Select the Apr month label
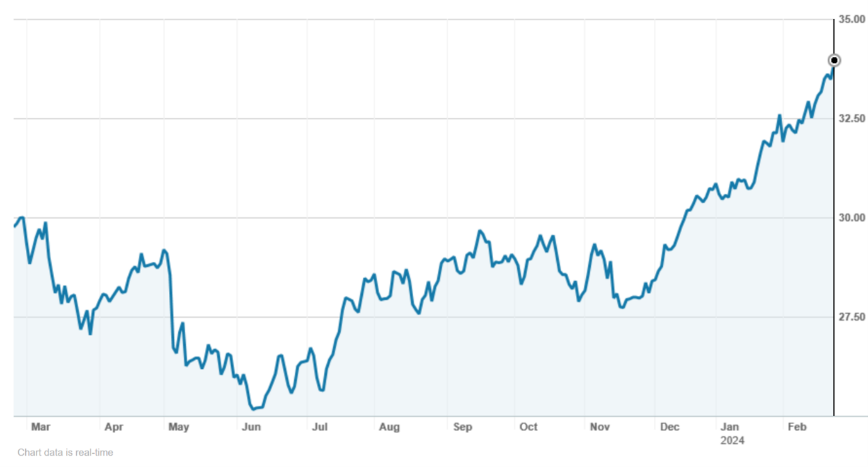The height and width of the screenshot is (467, 868). pos(114,427)
